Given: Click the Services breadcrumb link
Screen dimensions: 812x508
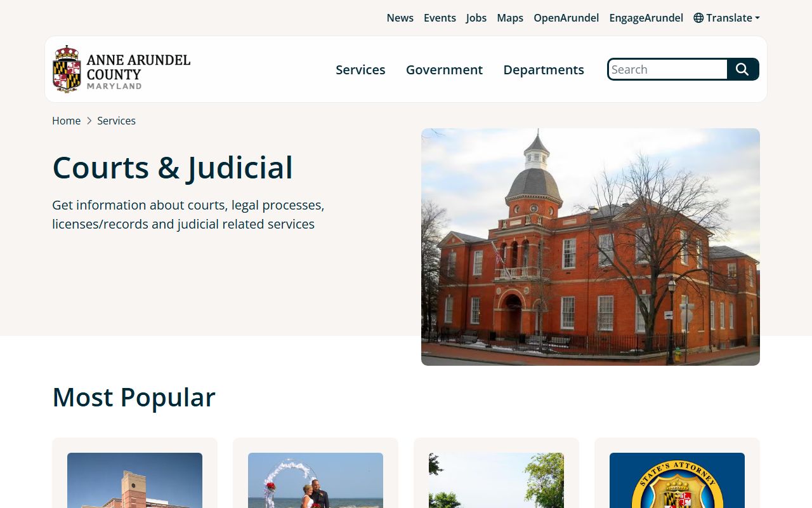Looking at the screenshot, I should click(x=116, y=121).
